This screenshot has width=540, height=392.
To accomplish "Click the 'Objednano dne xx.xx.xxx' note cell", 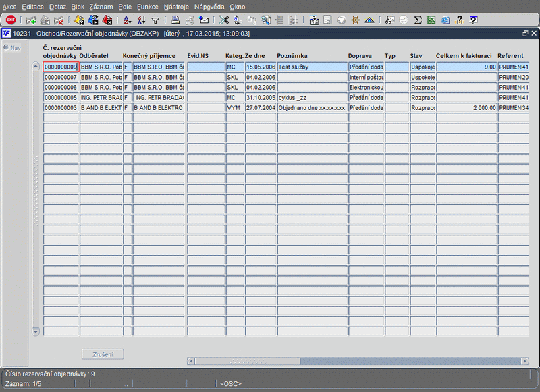I will pyautogui.click(x=313, y=108).
